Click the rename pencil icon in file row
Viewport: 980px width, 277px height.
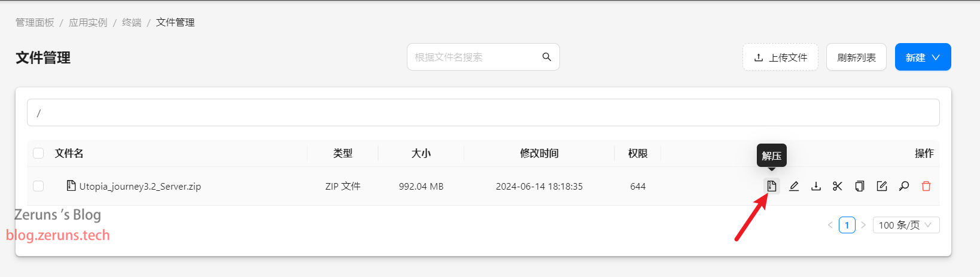pos(794,186)
